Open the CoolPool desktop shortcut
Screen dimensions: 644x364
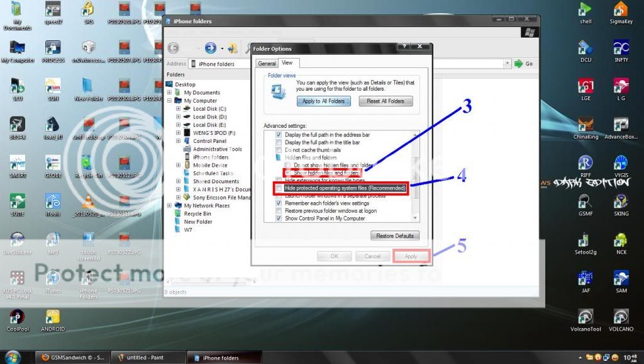tap(18, 317)
